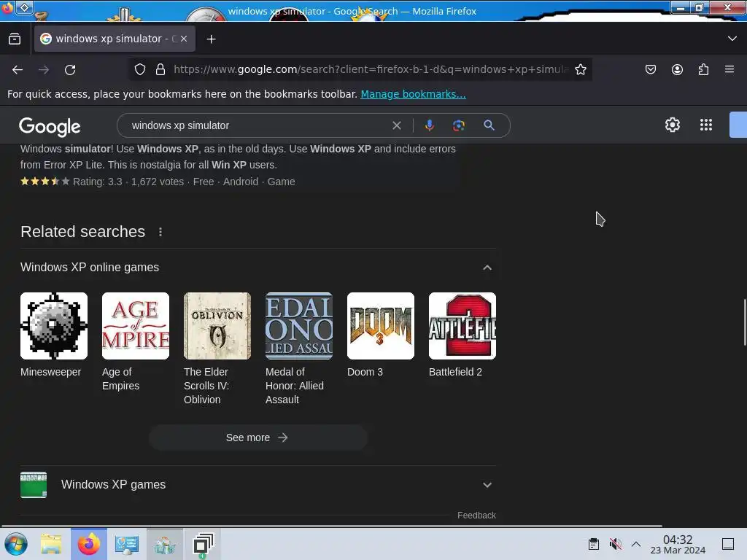Click the Windows XP games solitaire thumbnail

34,485
